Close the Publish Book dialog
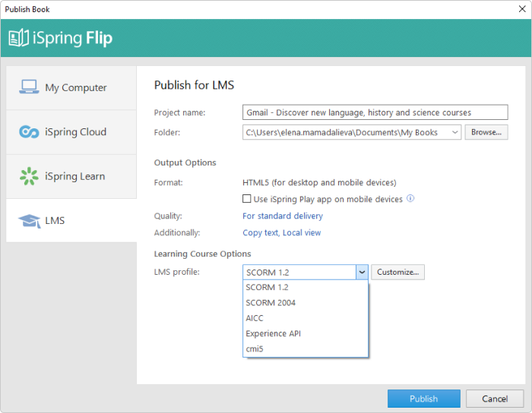Screen dimensions: 532x413 (x=522, y=9)
